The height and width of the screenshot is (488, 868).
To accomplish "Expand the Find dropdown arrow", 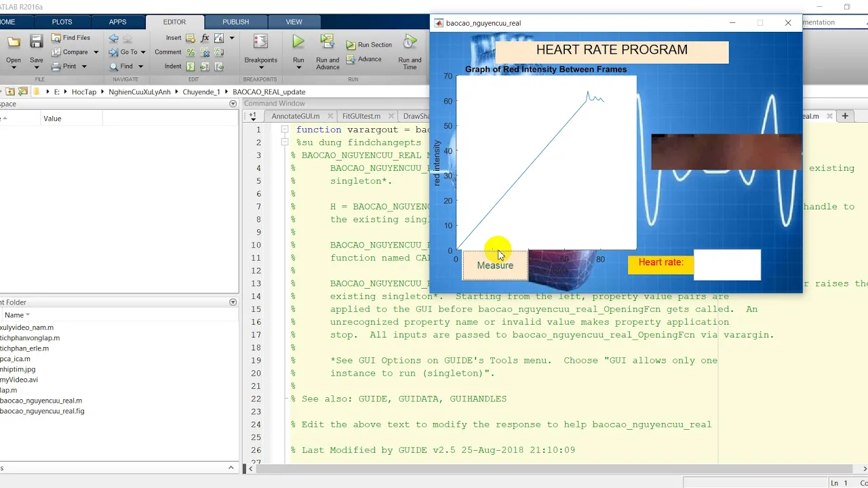I will 140,66.
